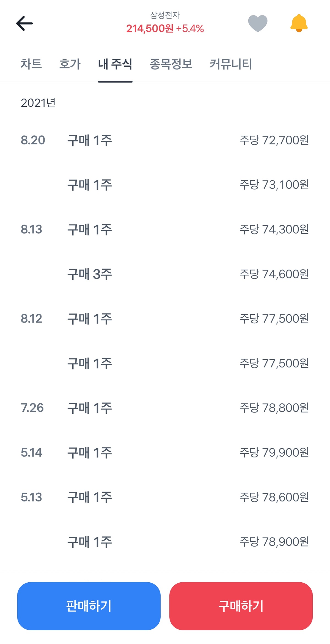Viewport: 330px width, 644px height.
Task: Tap the 2021년 year heading
Action: coord(38,103)
